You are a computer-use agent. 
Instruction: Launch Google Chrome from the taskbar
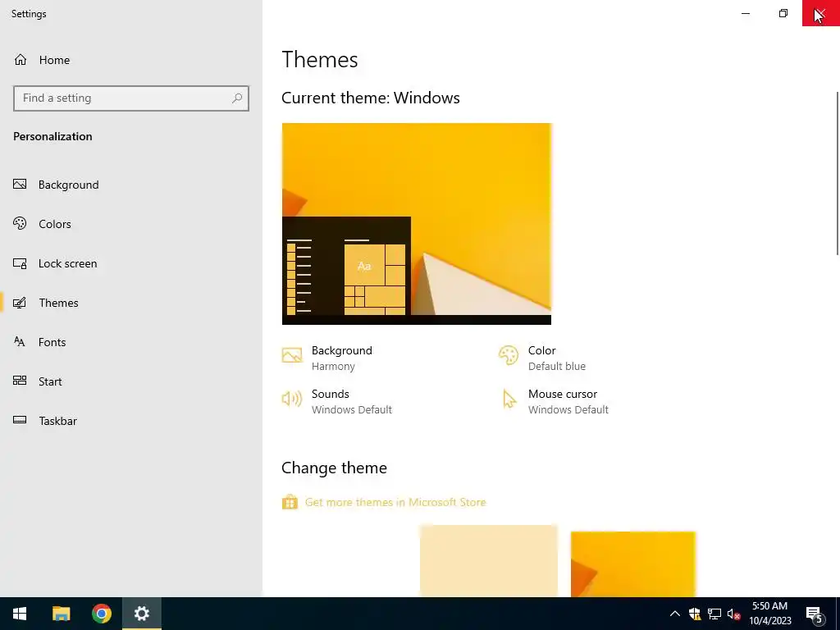(101, 614)
